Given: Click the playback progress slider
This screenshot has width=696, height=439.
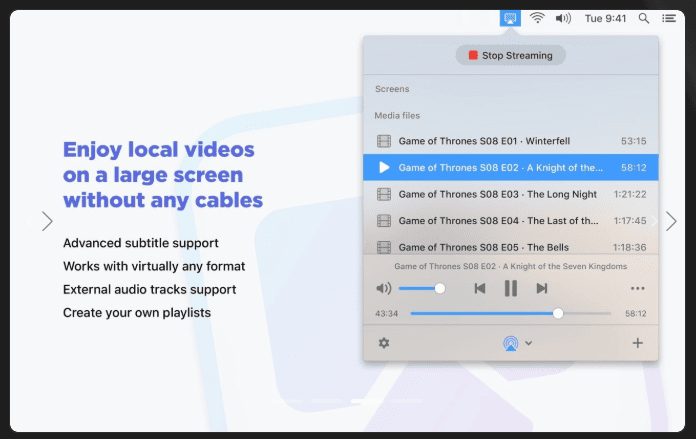Looking at the screenshot, I should pos(510,313).
